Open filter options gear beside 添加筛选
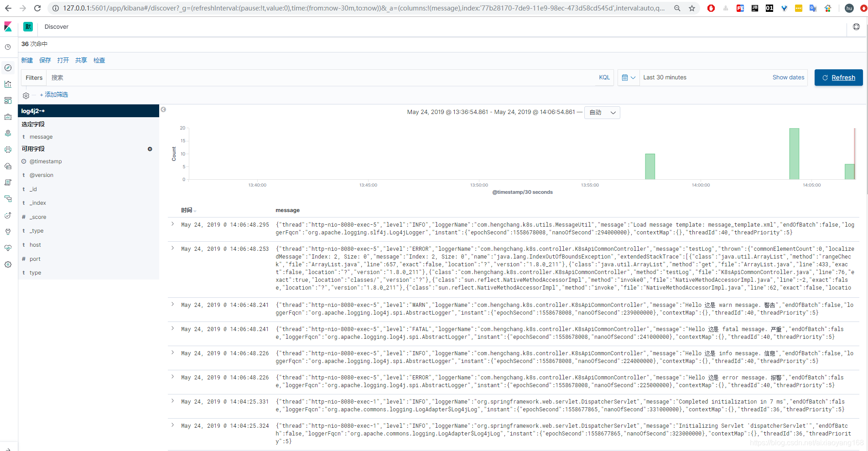 (x=26, y=95)
